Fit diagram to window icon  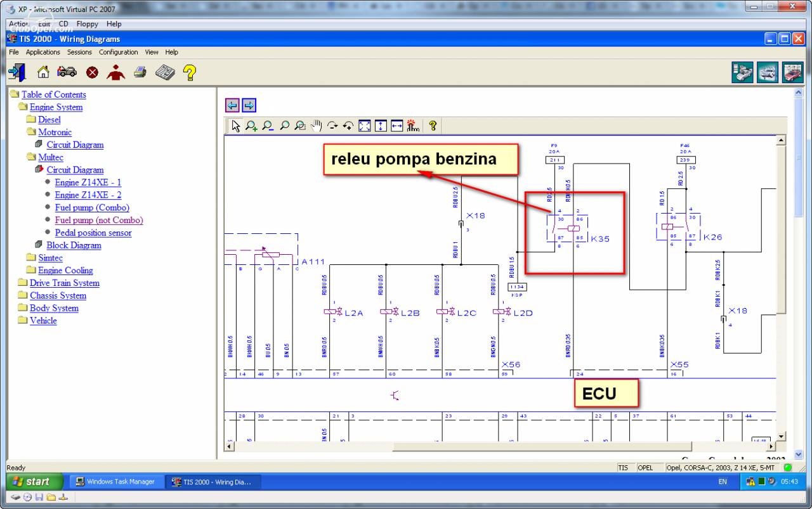click(365, 126)
